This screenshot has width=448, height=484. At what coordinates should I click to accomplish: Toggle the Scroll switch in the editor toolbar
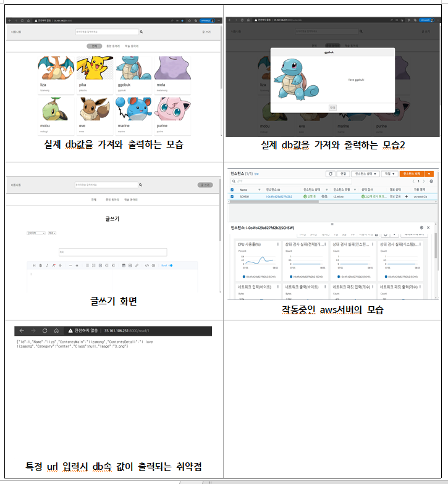(x=171, y=265)
